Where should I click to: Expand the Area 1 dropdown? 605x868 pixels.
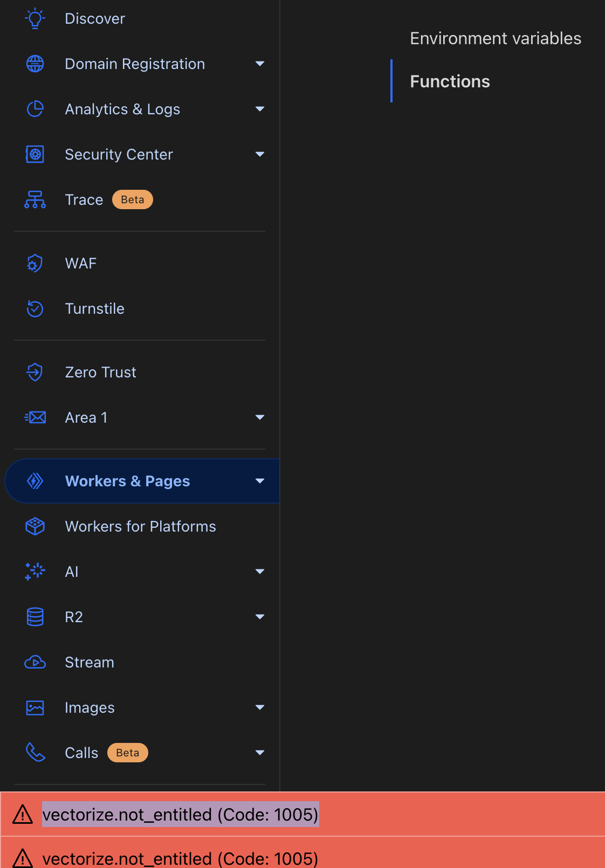point(260,417)
